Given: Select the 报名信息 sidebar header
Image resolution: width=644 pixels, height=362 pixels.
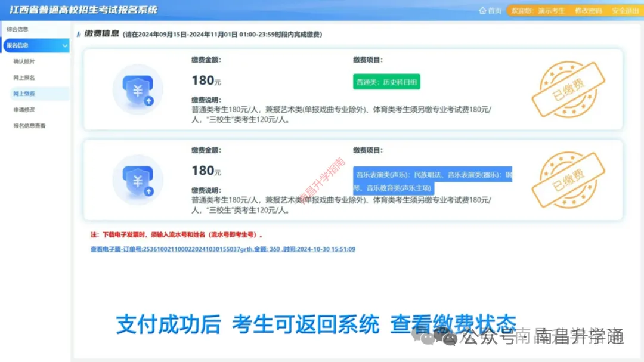Looking at the screenshot, I should coord(36,45).
